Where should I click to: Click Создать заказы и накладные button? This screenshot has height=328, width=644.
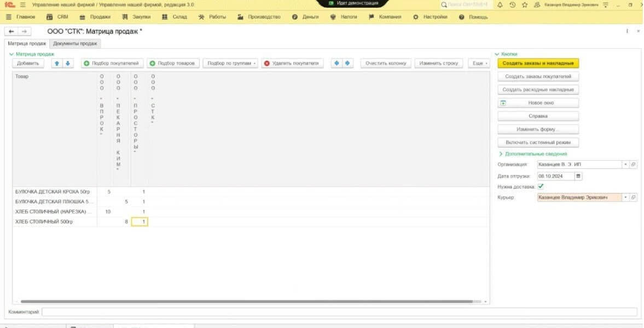[538, 63]
